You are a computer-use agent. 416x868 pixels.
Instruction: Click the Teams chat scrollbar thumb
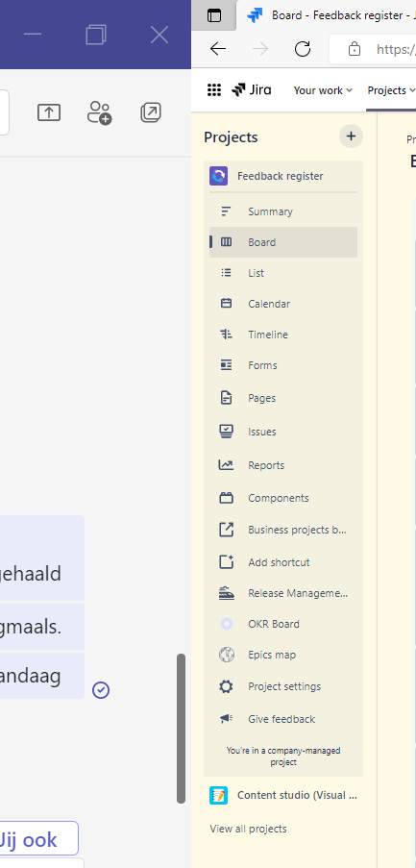tap(181, 728)
